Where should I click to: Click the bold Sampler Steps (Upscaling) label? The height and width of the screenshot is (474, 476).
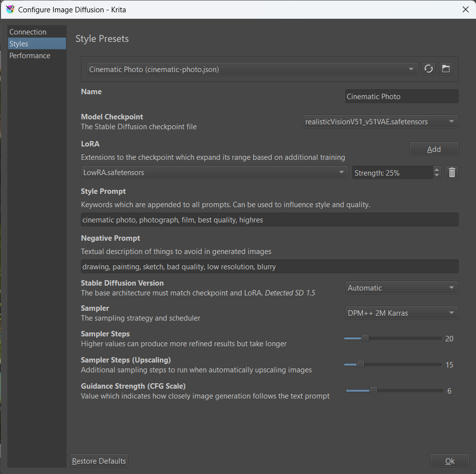click(x=126, y=360)
